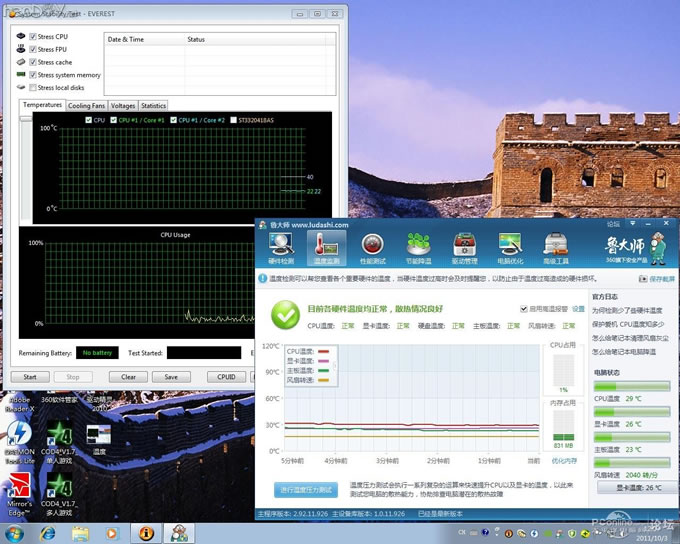The image size is (680, 544).
Task: Switch to Cooling Fans tab
Action: tap(86, 105)
